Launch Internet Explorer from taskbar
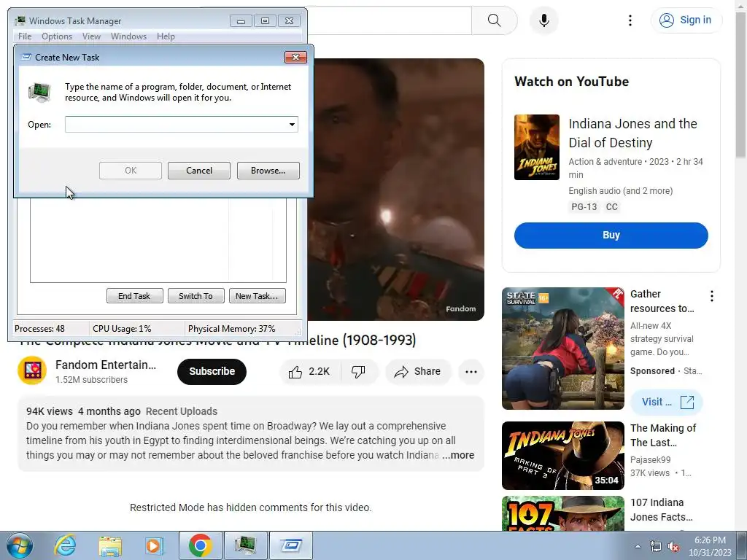This screenshot has height=560, width=747. click(65, 545)
